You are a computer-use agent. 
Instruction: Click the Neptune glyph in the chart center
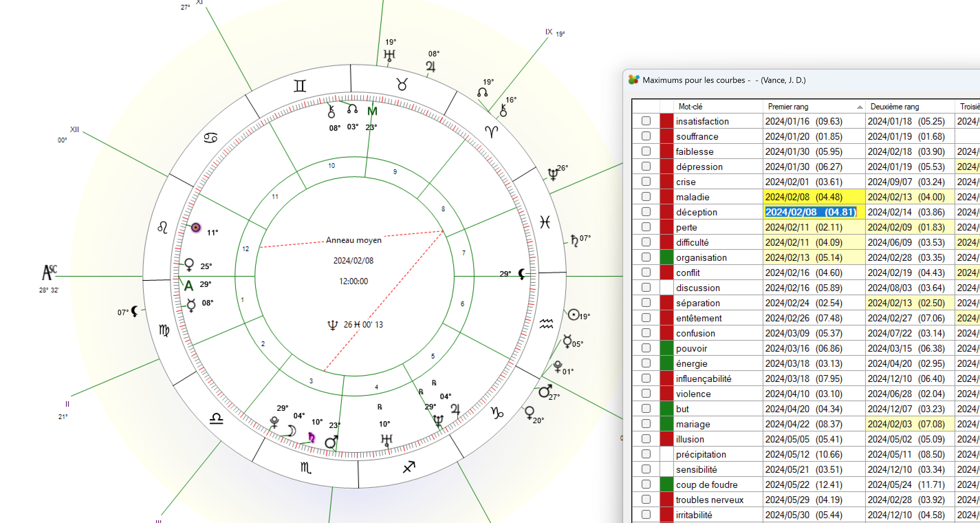332,325
